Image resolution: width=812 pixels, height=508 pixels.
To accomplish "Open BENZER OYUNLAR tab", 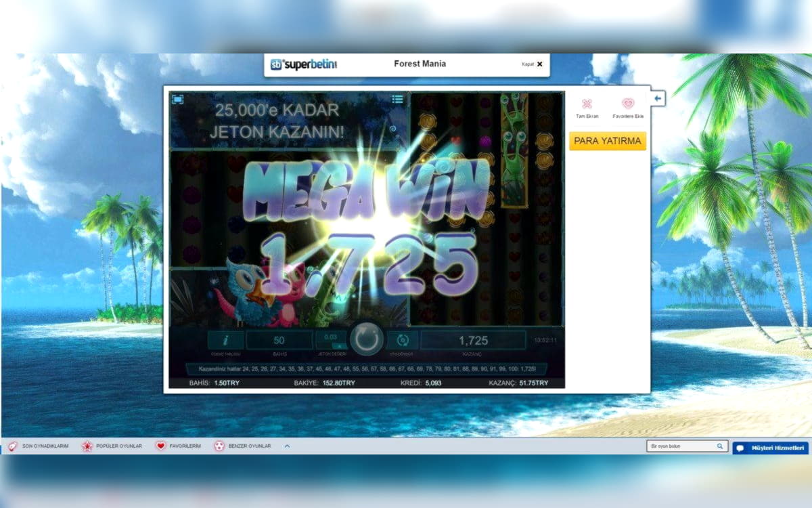I will [243, 446].
